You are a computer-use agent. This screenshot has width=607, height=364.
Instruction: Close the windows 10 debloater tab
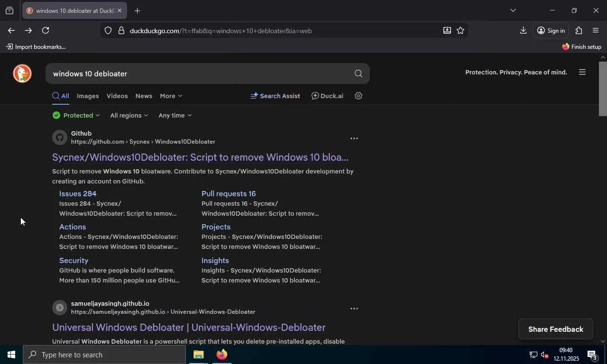(119, 10)
